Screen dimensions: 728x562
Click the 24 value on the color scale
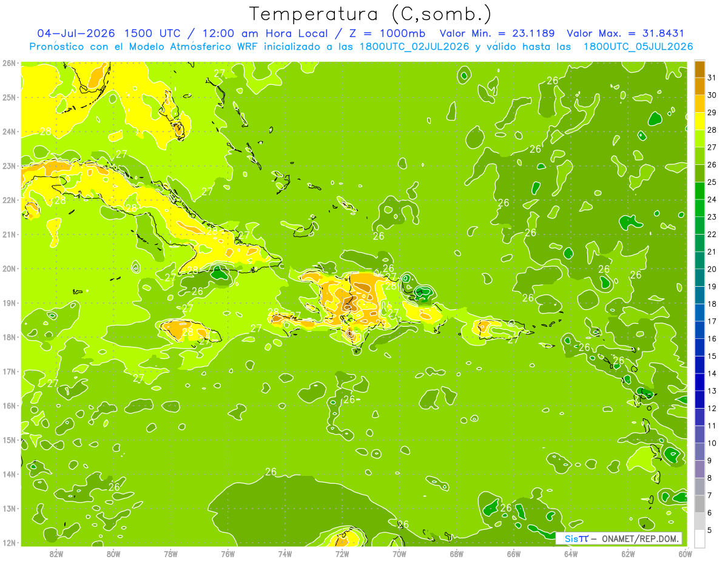[712, 199]
